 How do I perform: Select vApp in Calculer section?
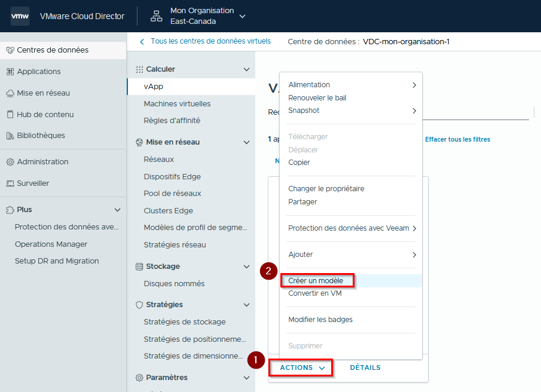point(191,87)
